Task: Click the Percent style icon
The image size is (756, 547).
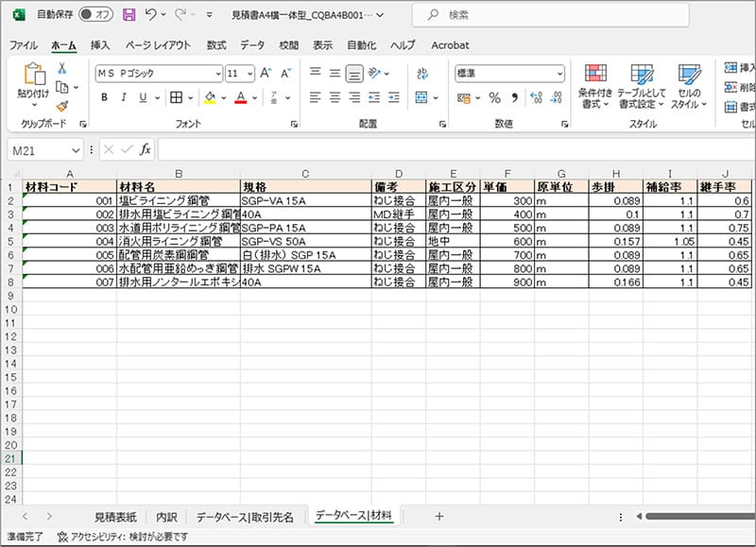Action: click(492, 96)
